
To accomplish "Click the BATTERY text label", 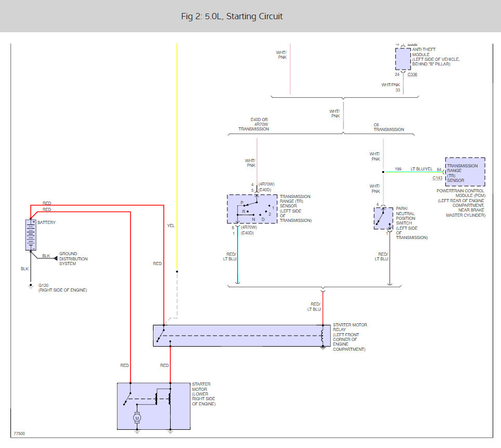I will 46,222.
